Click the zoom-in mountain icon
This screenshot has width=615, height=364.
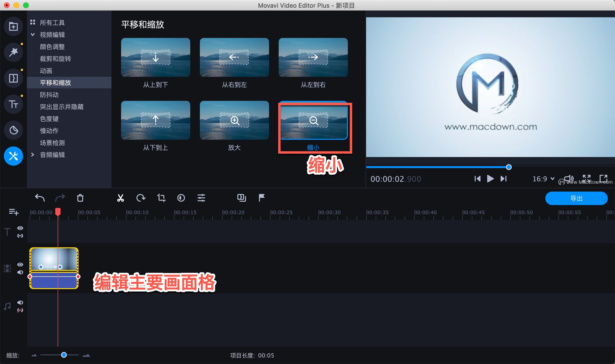(x=86, y=355)
